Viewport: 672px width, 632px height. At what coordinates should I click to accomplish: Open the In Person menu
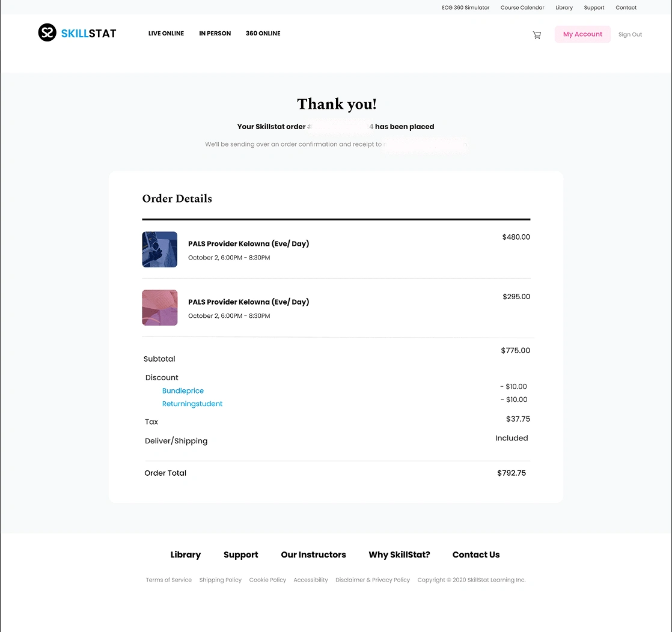point(215,34)
